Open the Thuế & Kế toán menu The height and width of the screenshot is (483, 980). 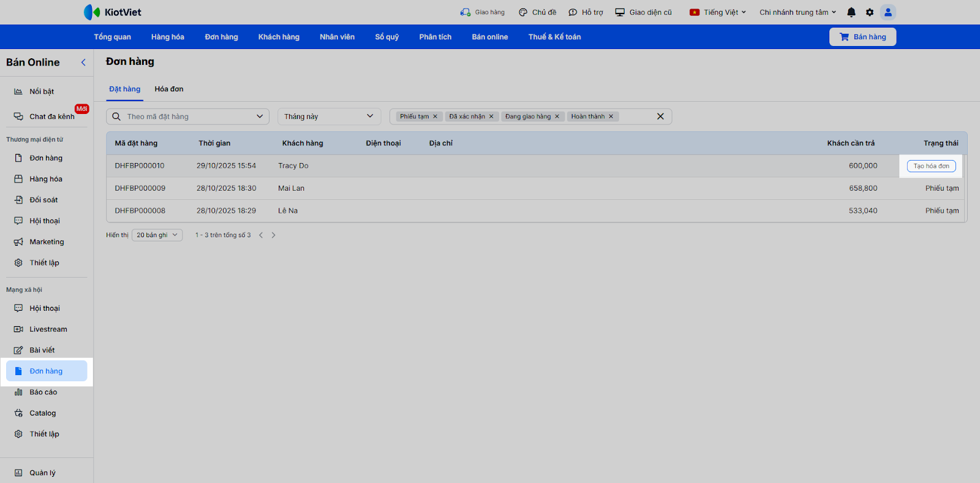pos(555,37)
